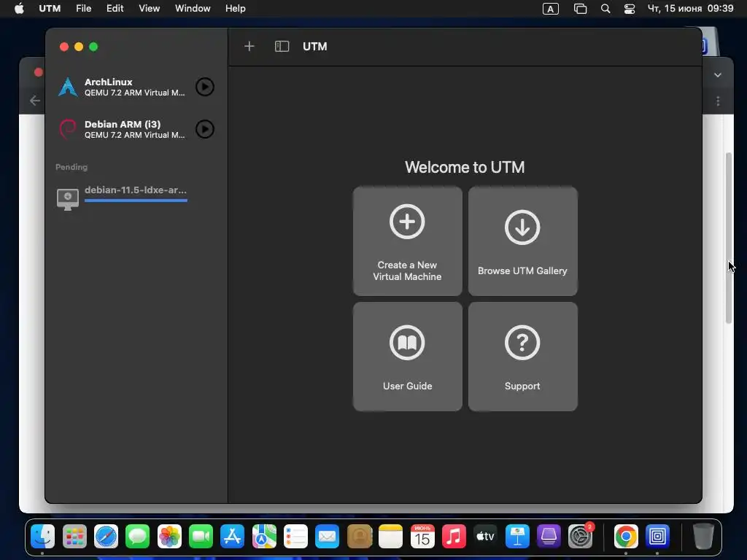Viewport: 747px width, 560px height.
Task: Click the background window's vertical scrollbar
Action: click(x=729, y=238)
